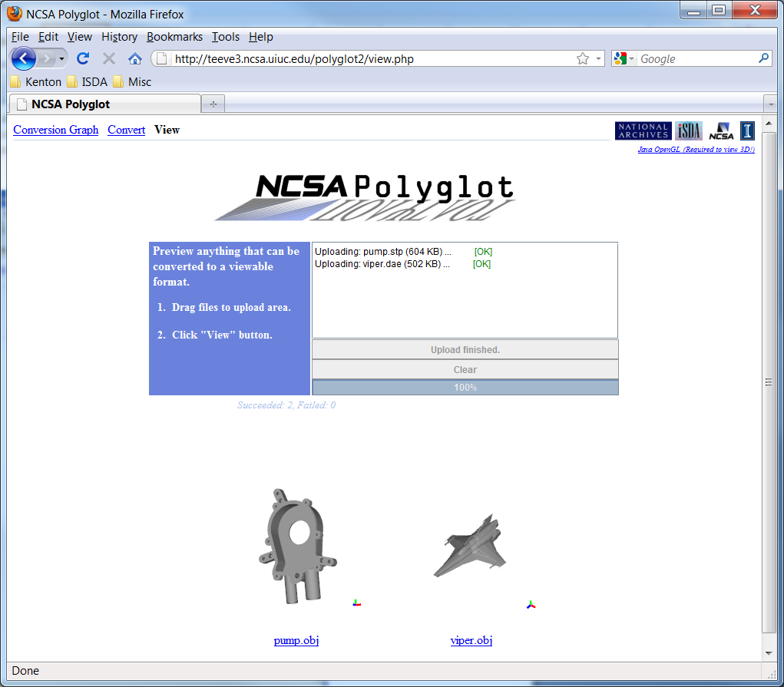Click the ISDA logo
The width and height of the screenshot is (784, 687).
689,131
